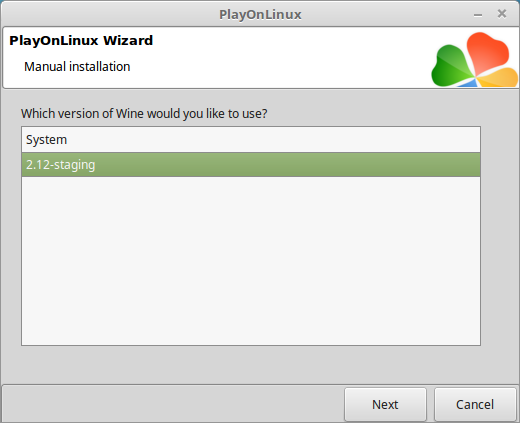This screenshot has height=423, width=520.
Task: Select the 2.12-staging Wine version
Action: point(251,165)
